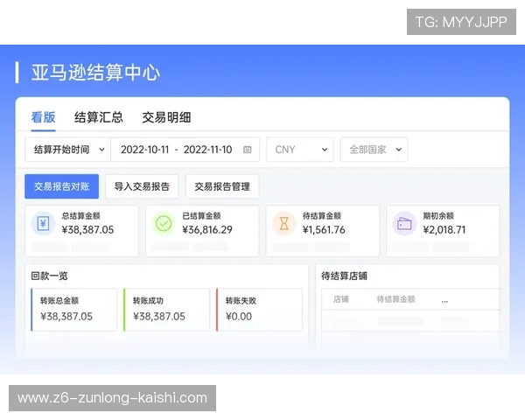The height and width of the screenshot is (420, 525).
Task: Open the 看版 dashboard tab
Action: [43, 117]
